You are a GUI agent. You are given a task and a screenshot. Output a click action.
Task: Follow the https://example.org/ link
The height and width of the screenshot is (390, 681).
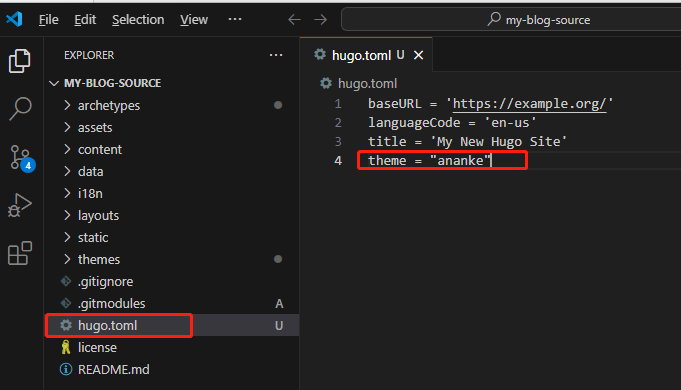(529, 103)
